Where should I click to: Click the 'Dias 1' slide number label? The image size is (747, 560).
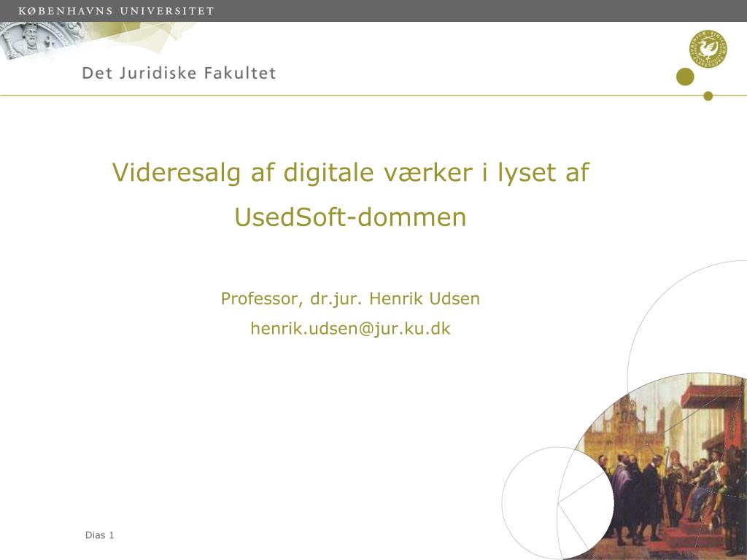99,534
